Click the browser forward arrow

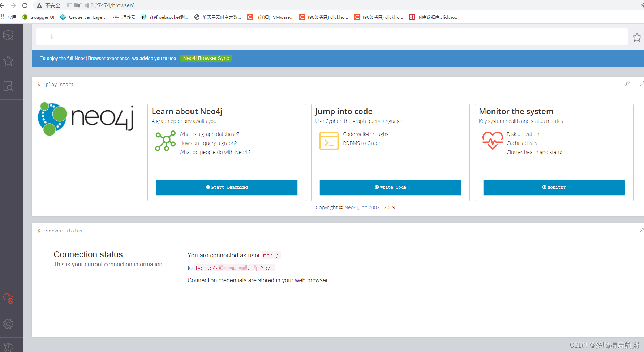click(x=13, y=5)
